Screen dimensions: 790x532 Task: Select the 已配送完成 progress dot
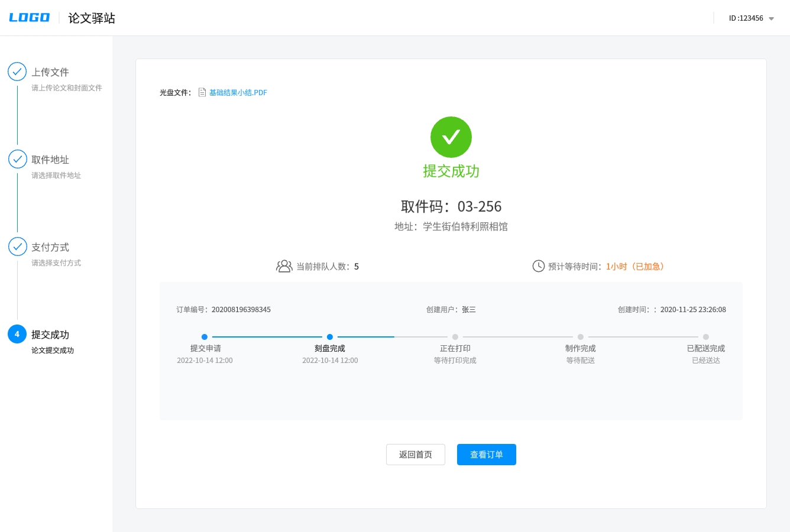tap(706, 337)
